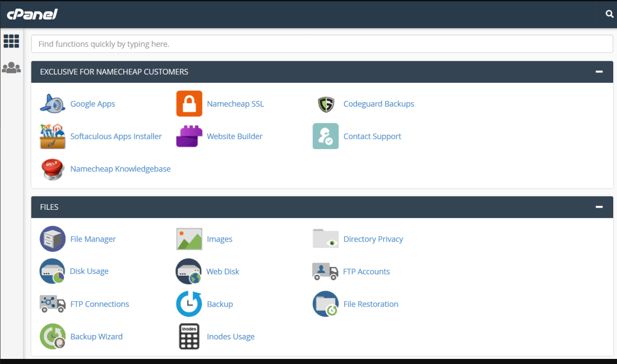Click the Directory Privacy folder icon
This screenshot has height=364, width=617.
326,239
